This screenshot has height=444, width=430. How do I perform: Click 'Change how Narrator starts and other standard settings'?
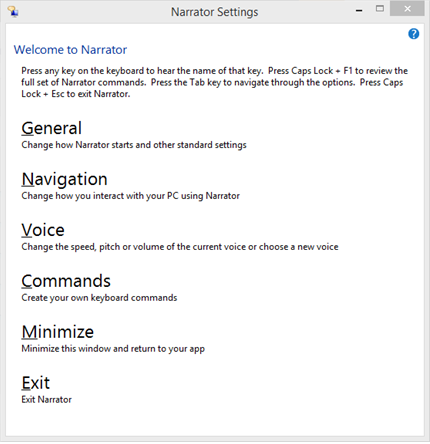pyautogui.click(x=134, y=145)
